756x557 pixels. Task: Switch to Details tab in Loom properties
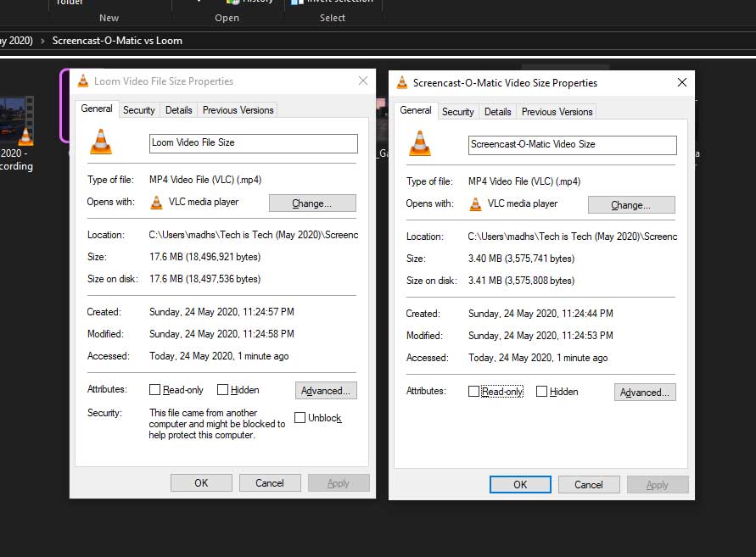[178, 110]
